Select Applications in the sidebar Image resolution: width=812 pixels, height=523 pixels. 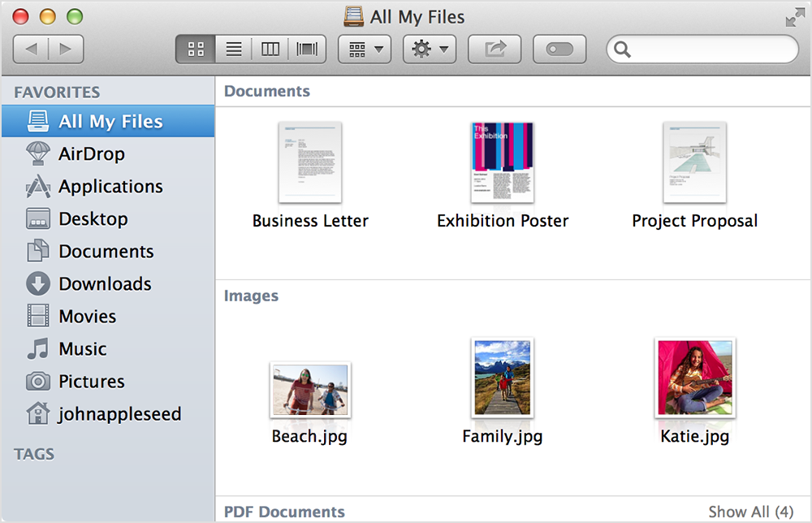[108, 187]
